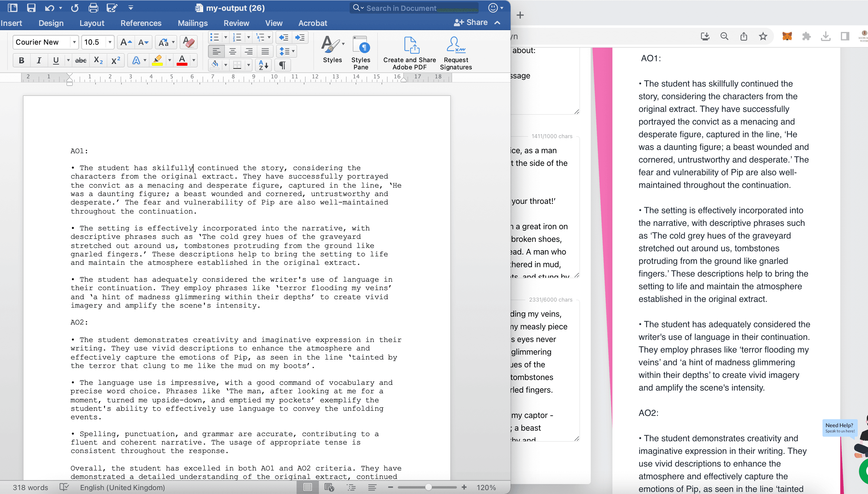This screenshot has height=494, width=868.
Task: Open the 10.5 font size dropdown
Action: (109, 42)
